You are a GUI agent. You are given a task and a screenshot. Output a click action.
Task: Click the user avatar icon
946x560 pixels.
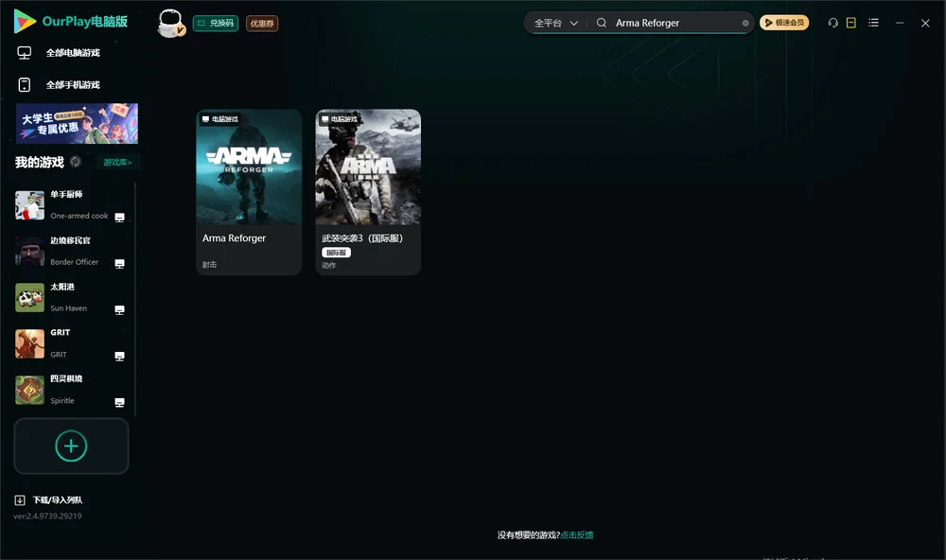[170, 23]
